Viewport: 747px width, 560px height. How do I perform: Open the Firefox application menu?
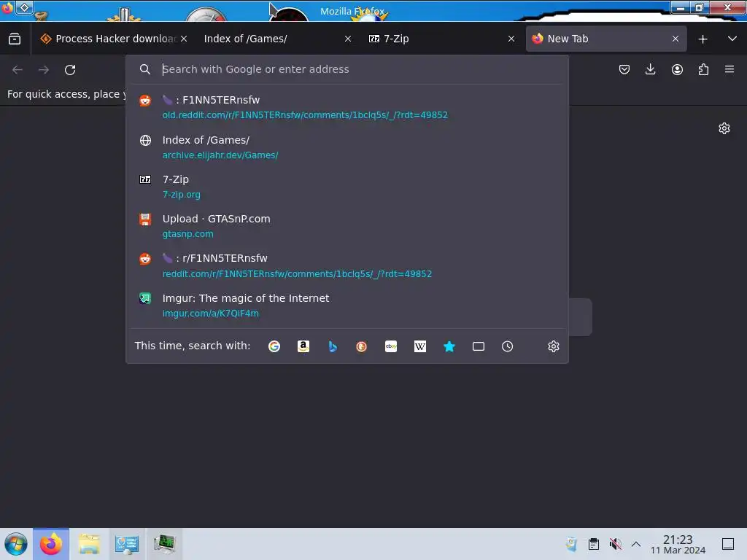729,69
